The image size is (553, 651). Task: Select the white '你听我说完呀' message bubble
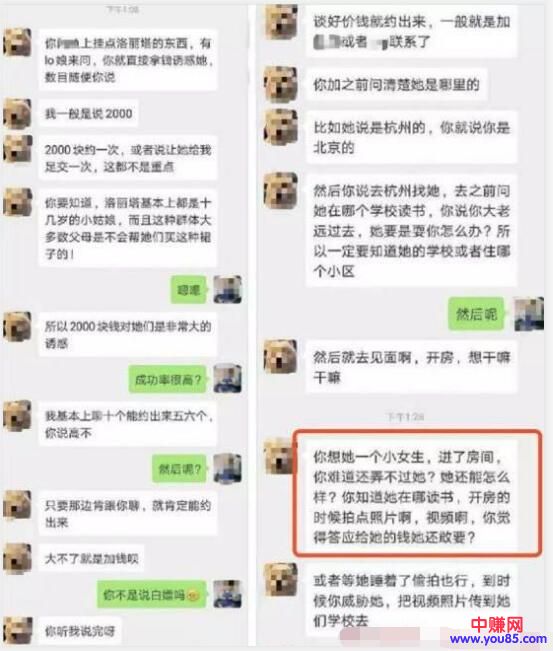(x=80, y=631)
